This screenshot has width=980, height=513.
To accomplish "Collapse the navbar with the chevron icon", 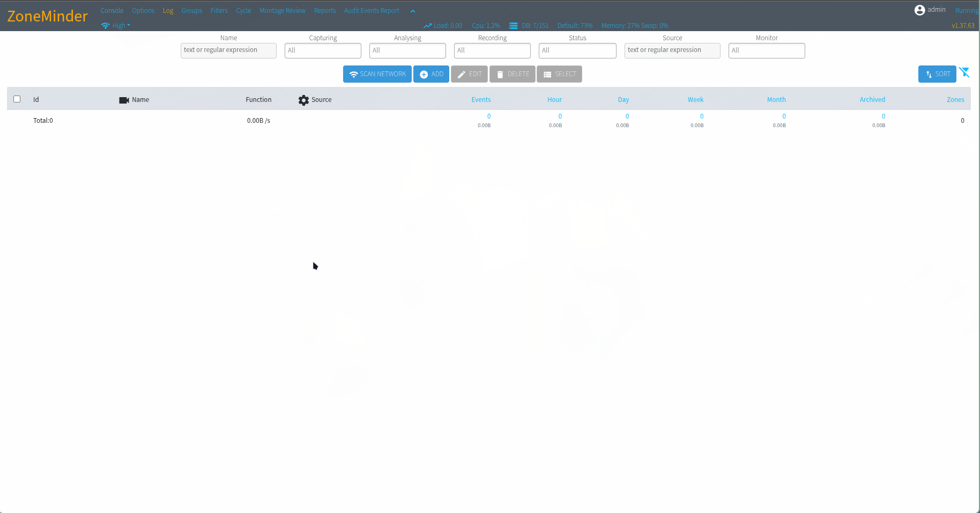I will (x=413, y=11).
